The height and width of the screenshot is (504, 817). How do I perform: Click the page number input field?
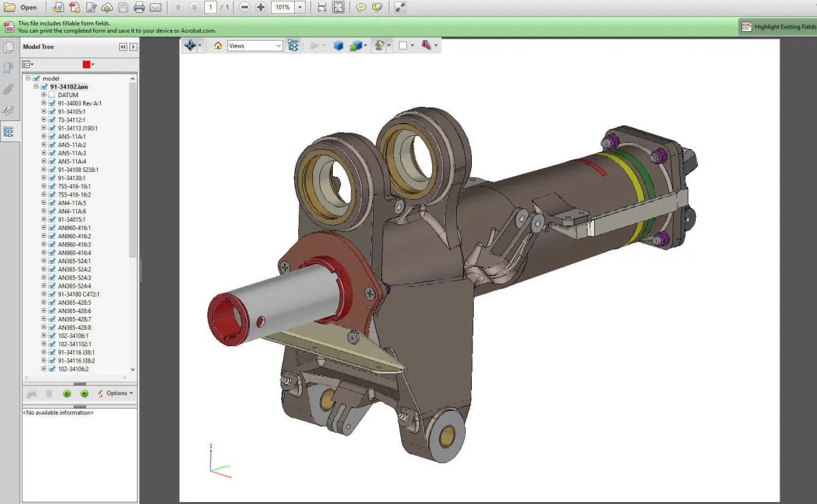[x=210, y=7]
